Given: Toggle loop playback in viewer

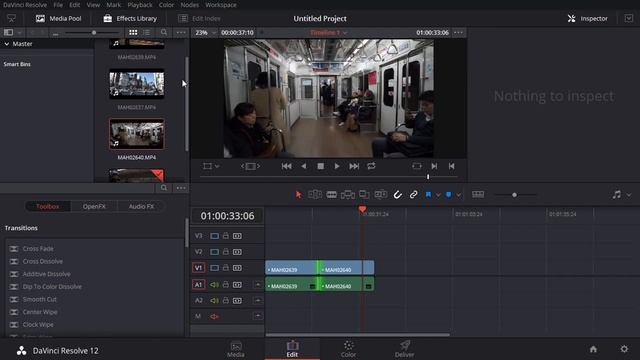Looking at the screenshot, I should point(371,166).
